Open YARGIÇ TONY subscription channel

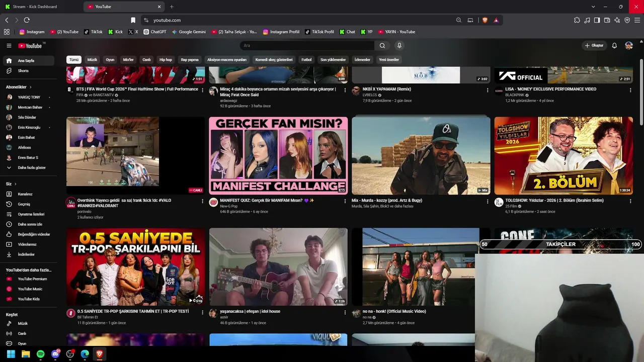[28, 97]
